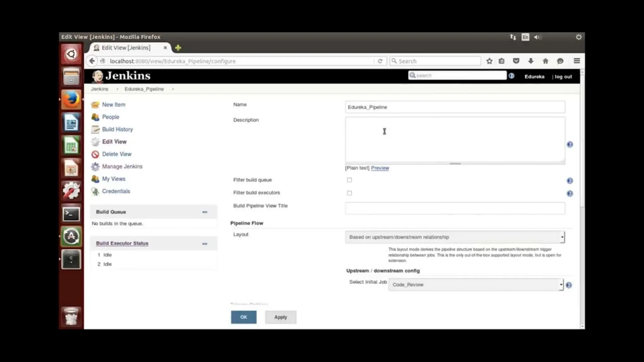
Task: Grab the Description box resize handle
Action: [x=455, y=163]
